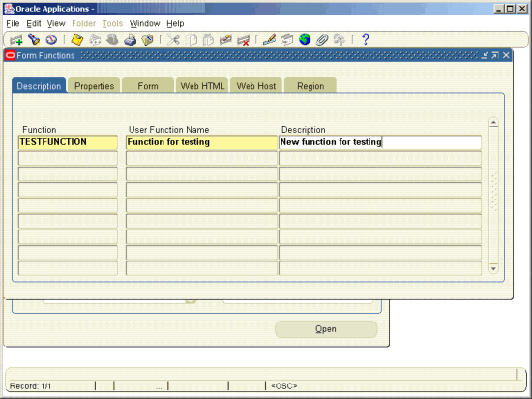Switch to the Region tab
The width and height of the screenshot is (532, 399).
310,86
